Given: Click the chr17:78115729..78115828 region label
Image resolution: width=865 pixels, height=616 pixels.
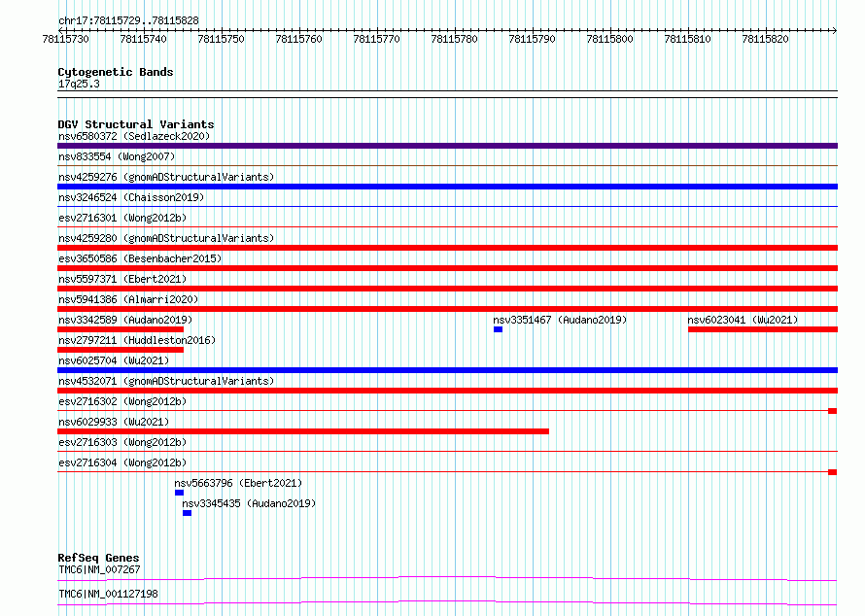Looking at the screenshot, I should (128, 20).
